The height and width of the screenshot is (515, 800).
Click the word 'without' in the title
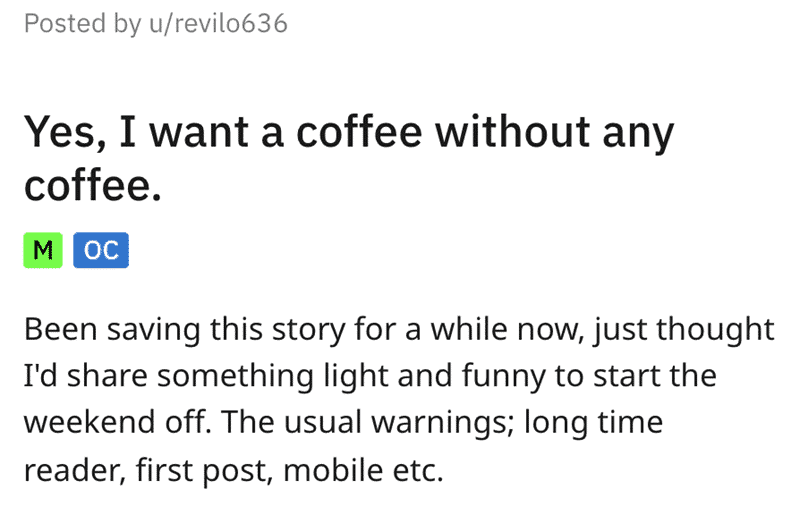(512, 132)
